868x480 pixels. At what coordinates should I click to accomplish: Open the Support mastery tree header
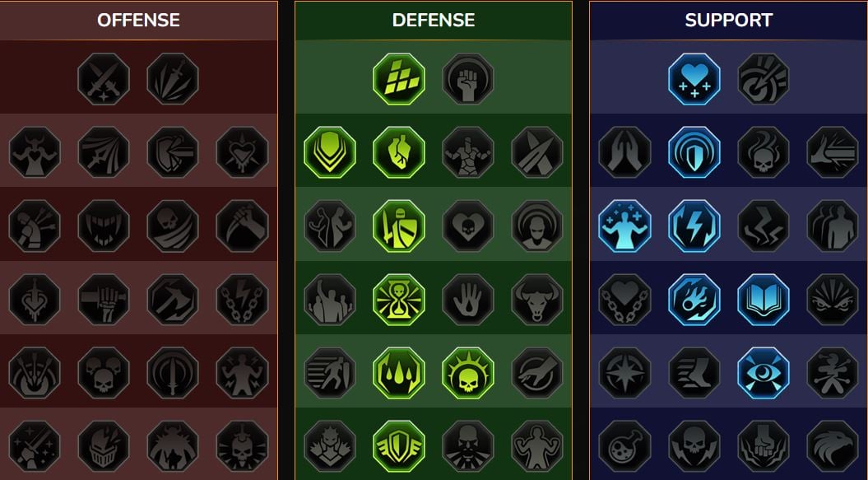[x=728, y=21]
